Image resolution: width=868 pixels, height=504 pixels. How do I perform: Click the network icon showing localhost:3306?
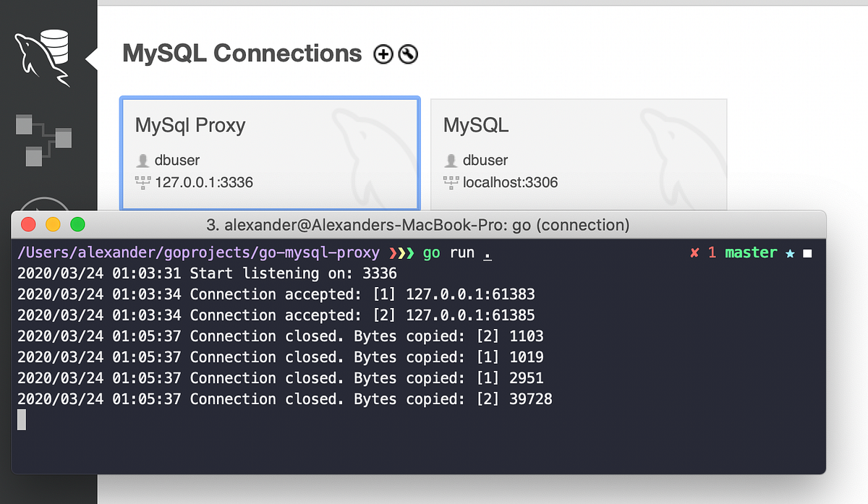click(451, 182)
